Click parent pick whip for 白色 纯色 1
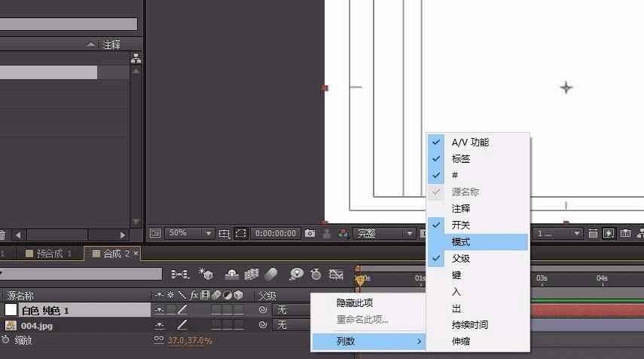The width and height of the screenshot is (644, 359). pos(263,310)
